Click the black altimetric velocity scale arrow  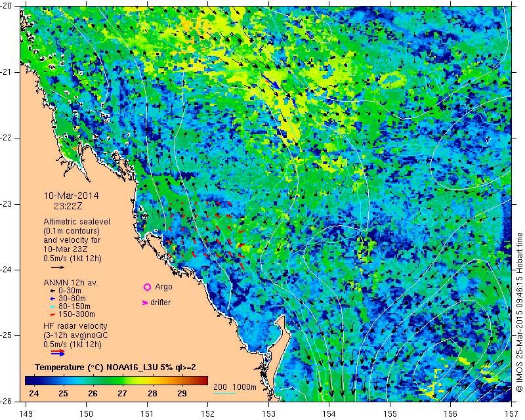point(58,267)
